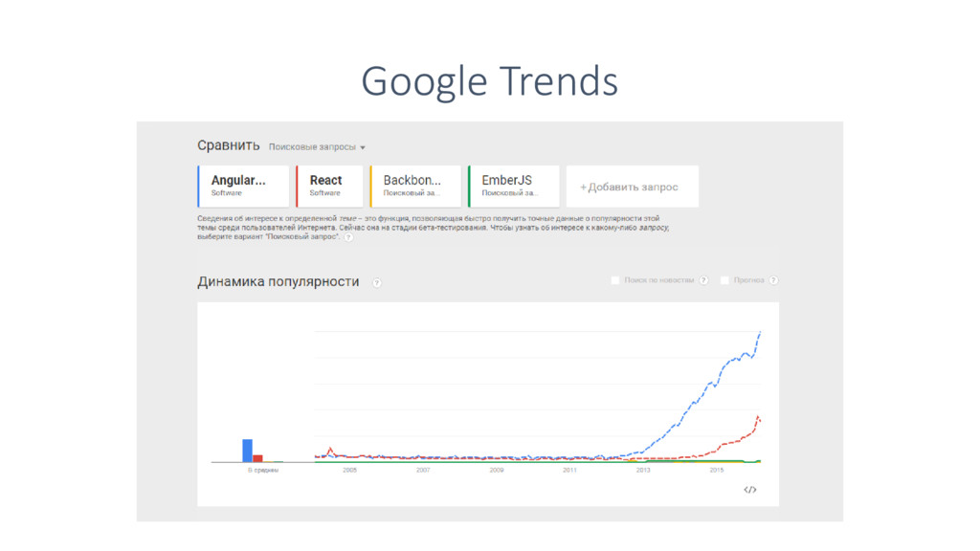This screenshot has height=551, width=980.
Task: Open the Backbone search term card
Action: coord(415,186)
